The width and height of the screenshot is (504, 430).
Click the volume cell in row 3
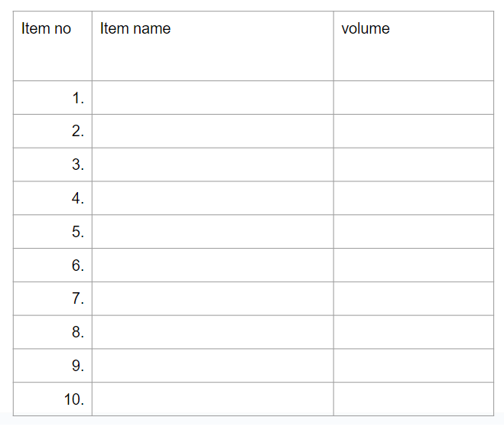pos(414,165)
